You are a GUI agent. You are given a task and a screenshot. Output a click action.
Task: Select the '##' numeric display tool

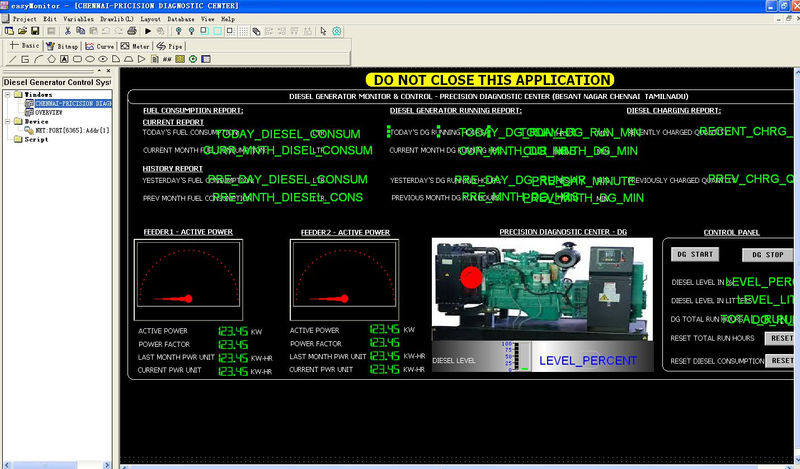167,59
